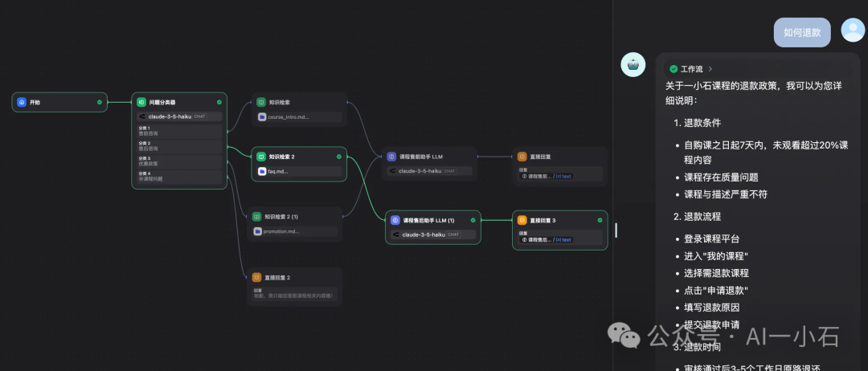
Task: Click the 知识检索 node book icon
Action: tap(260, 102)
